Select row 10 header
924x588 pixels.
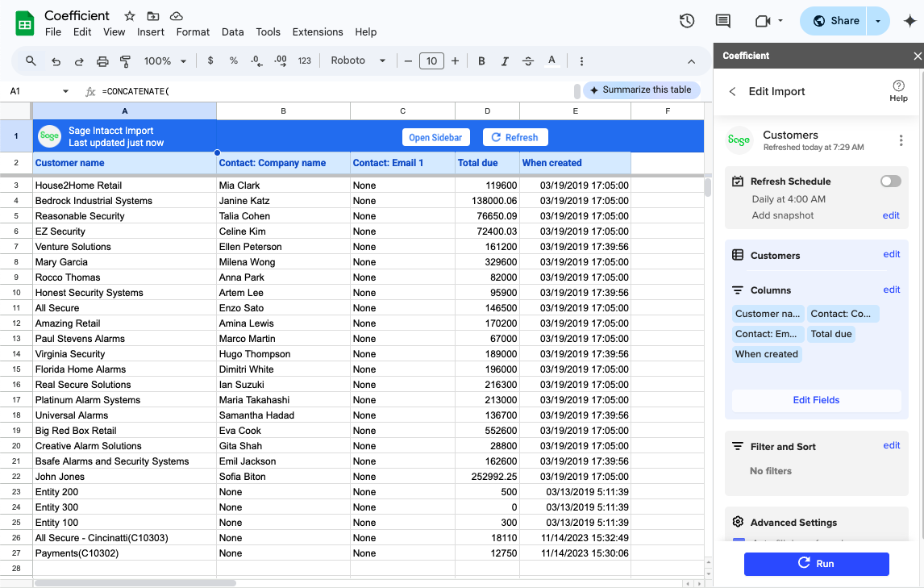(x=16, y=293)
